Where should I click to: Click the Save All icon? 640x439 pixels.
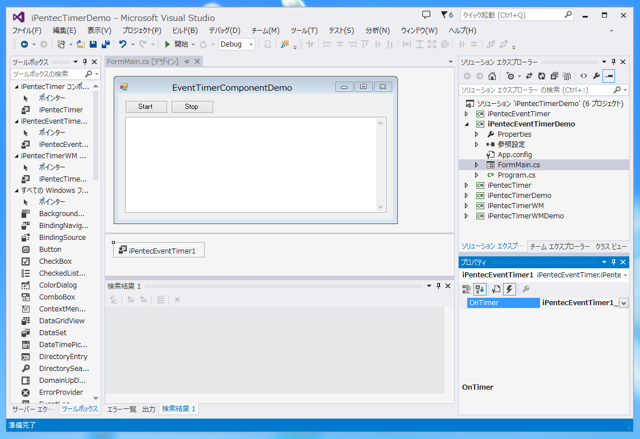[106, 44]
